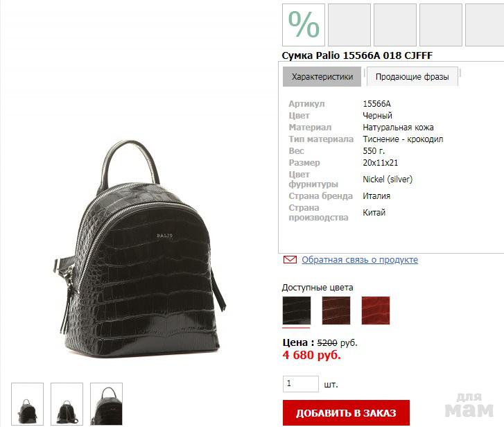Click the product title Сумка Palio 15566A
This screenshot has height=427, width=504.
(357, 55)
